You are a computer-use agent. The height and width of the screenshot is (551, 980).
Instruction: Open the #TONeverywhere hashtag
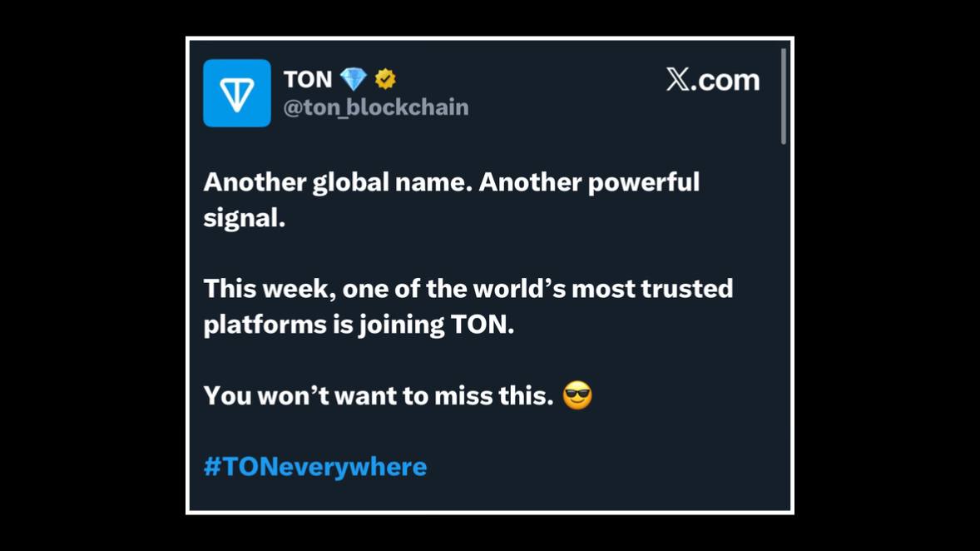pos(315,467)
